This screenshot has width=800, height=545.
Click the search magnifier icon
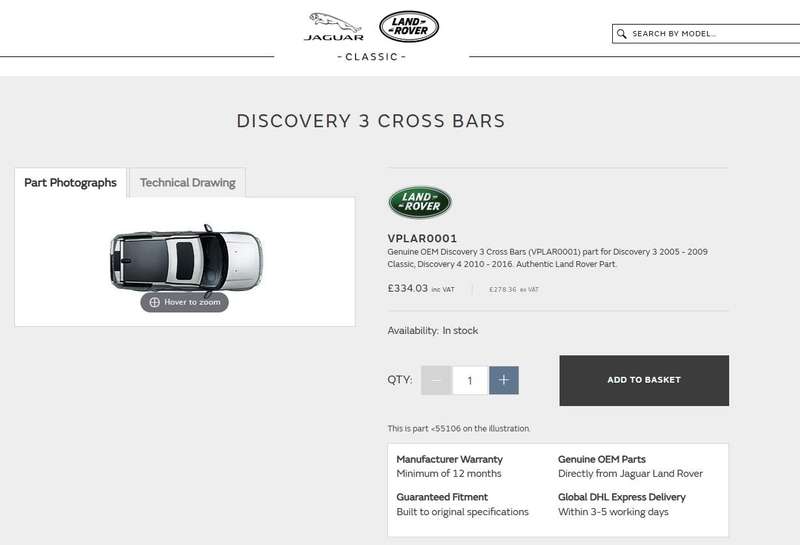click(621, 34)
